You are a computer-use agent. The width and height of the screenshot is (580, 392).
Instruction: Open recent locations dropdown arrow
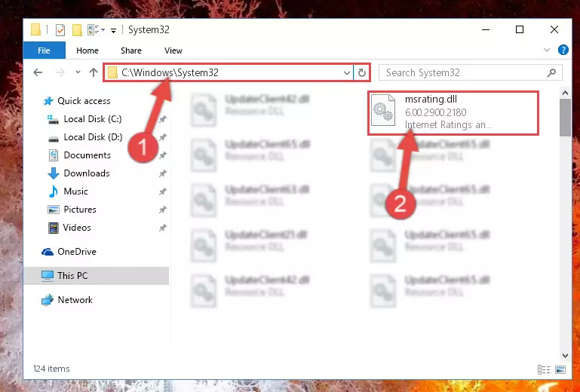click(78, 72)
